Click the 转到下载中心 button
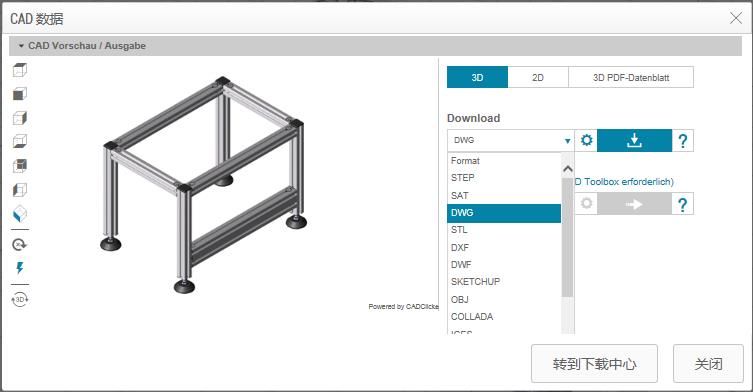The width and height of the screenshot is (753, 392). click(x=594, y=364)
